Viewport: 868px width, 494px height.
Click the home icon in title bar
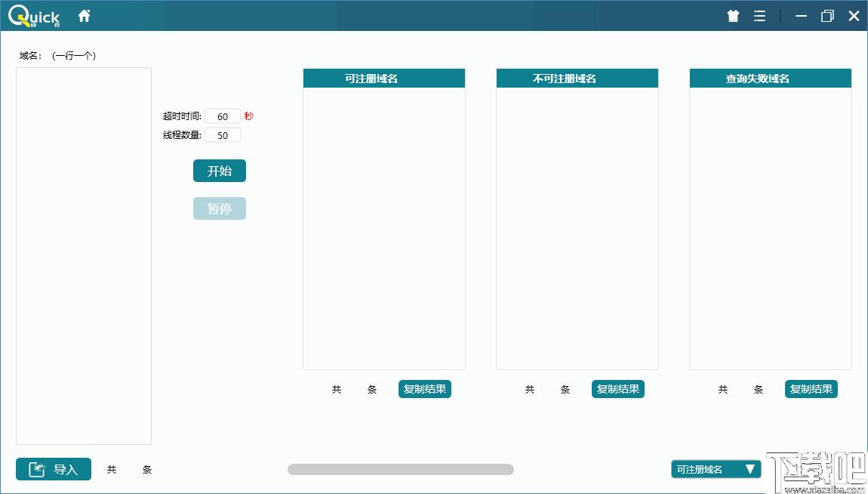coord(84,16)
